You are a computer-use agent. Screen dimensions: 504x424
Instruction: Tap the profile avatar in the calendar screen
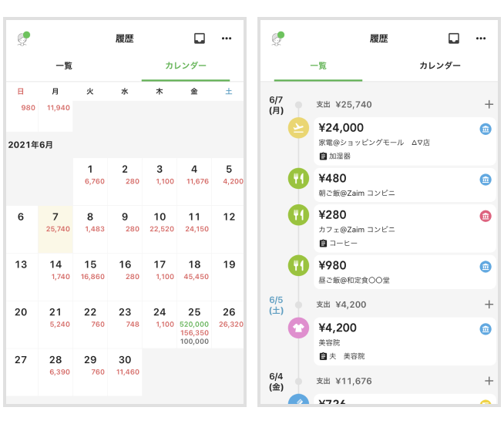click(24, 39)
